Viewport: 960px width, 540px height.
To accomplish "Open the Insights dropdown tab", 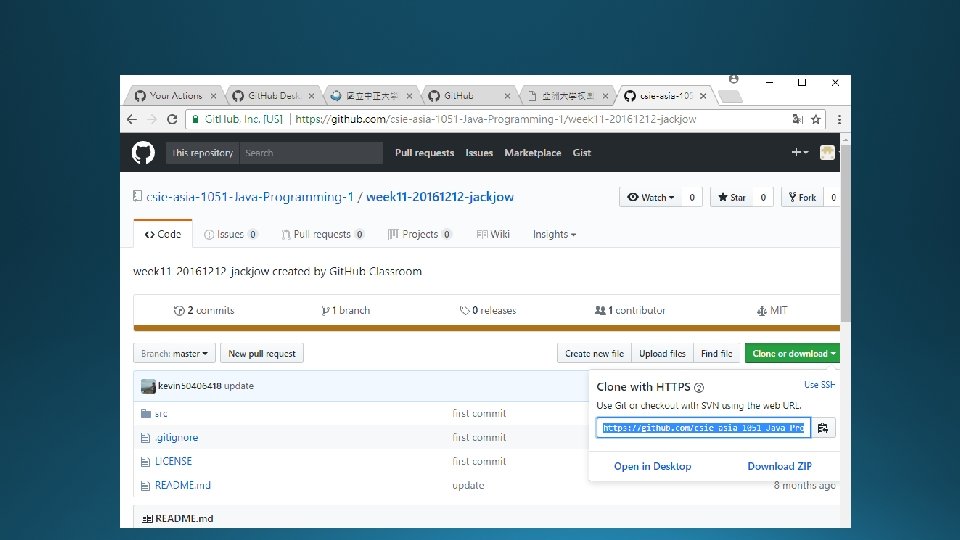I will [x=554, y=234].
